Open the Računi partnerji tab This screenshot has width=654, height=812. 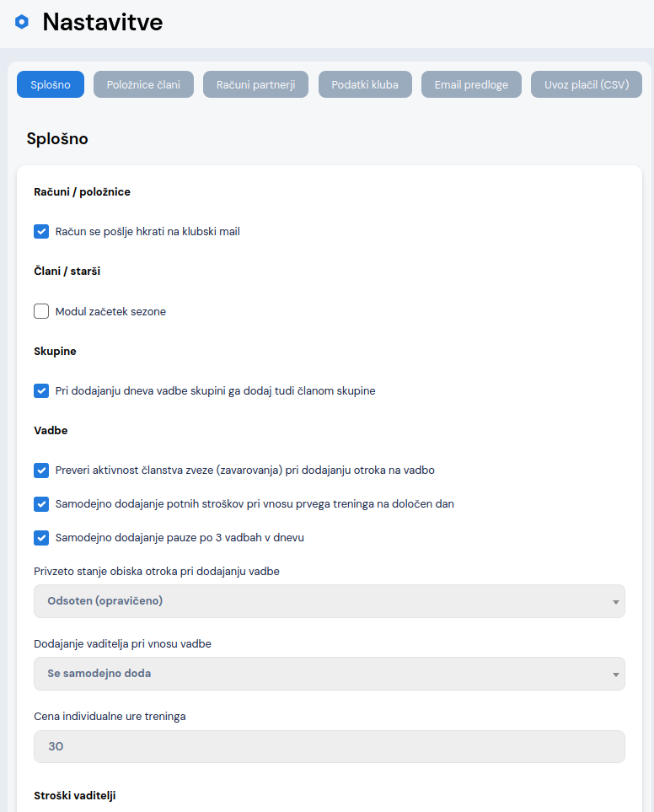tap(255, 84)
